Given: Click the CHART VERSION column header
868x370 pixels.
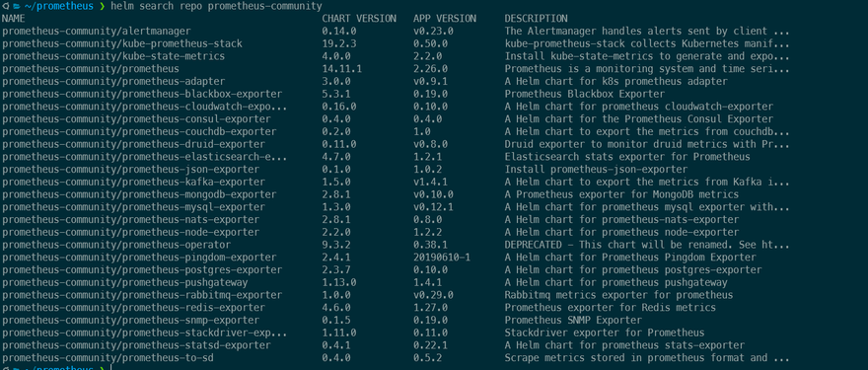Looking at the screenshot, I should (359, 19).
